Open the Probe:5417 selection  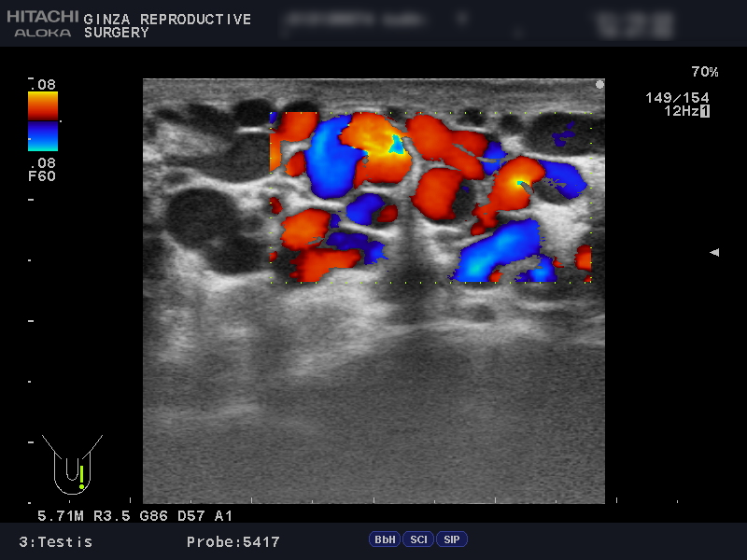233,541
